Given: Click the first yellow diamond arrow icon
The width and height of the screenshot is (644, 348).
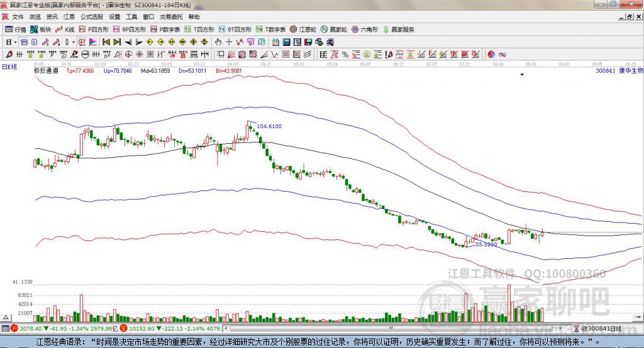Looking at the screenshot, I should [150, 42].
